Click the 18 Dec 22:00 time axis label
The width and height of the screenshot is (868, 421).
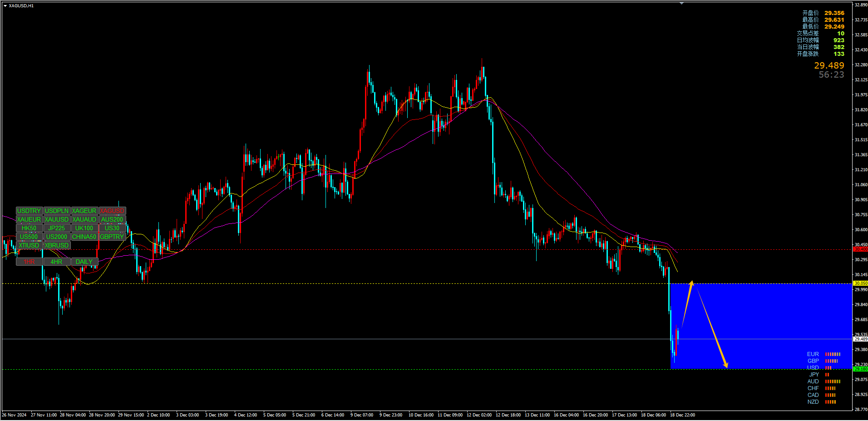pos(682,415)
